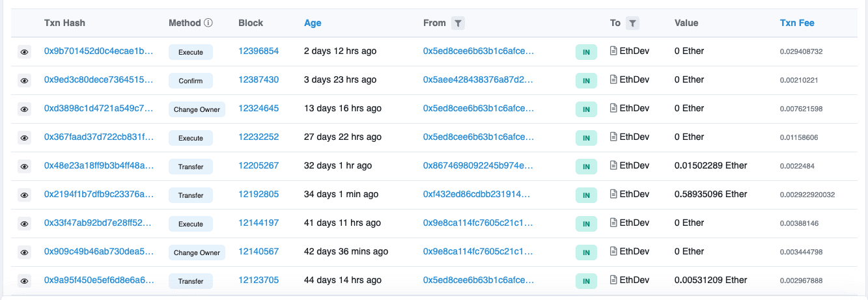868x300 pixels.
Task: Click Change Owner method badge in block 12324645 row
Action: click(197, 109)
